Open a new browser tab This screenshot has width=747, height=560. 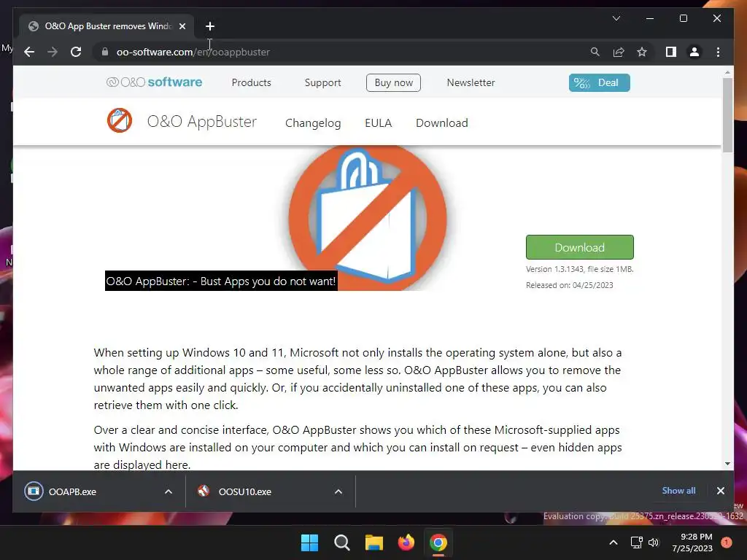pos(210,26)
